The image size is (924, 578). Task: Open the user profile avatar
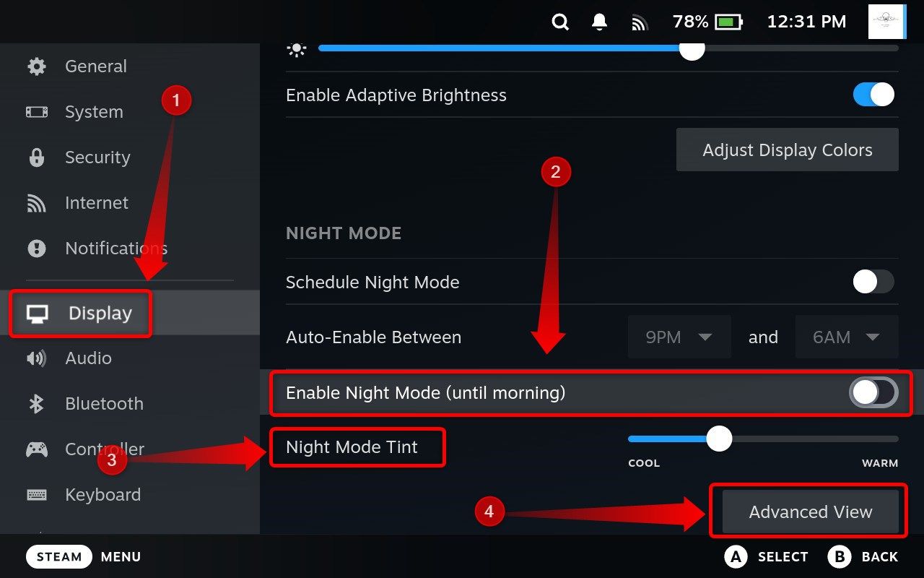[x=887, y=22]
